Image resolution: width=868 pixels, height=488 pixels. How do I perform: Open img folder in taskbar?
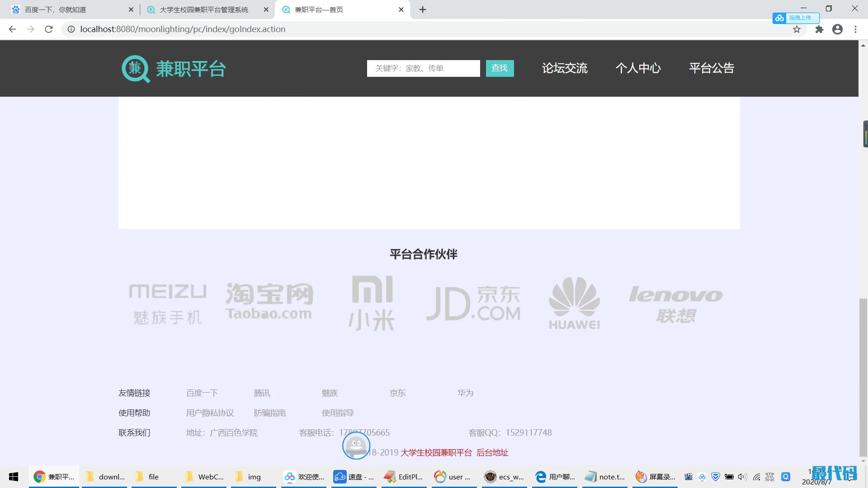click(253, 477)
